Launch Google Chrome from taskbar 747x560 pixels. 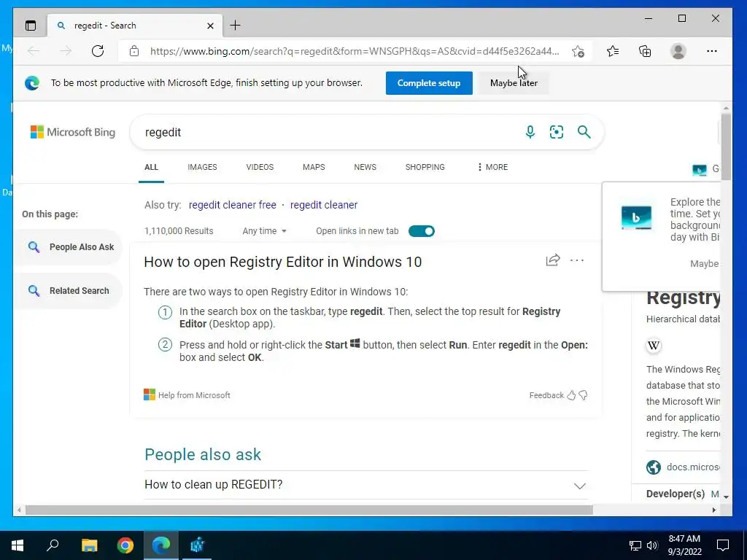click(125, 545)
